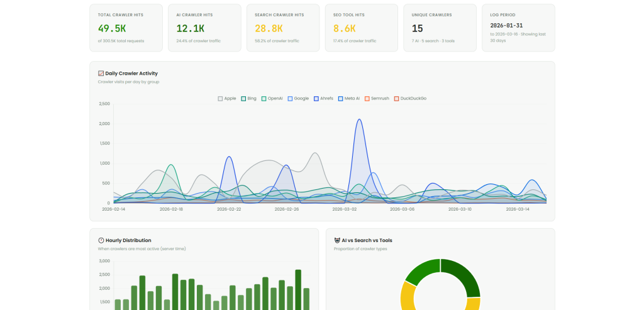Click the yellow donut chart segment
This screenshot has width=644, height=310.
[407, 296]
